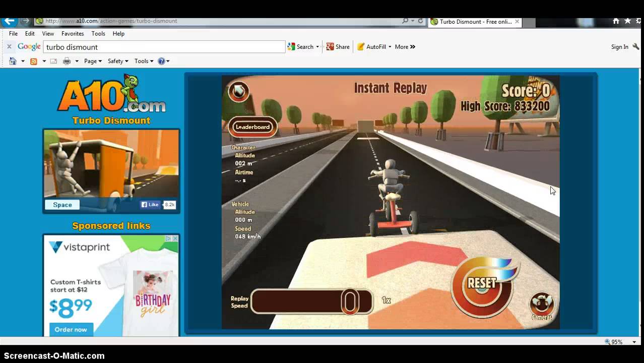Viewport: 644px width, 363px height.
Task: Click the Google toolbar search input field
Action: click(x=164, y=47)
